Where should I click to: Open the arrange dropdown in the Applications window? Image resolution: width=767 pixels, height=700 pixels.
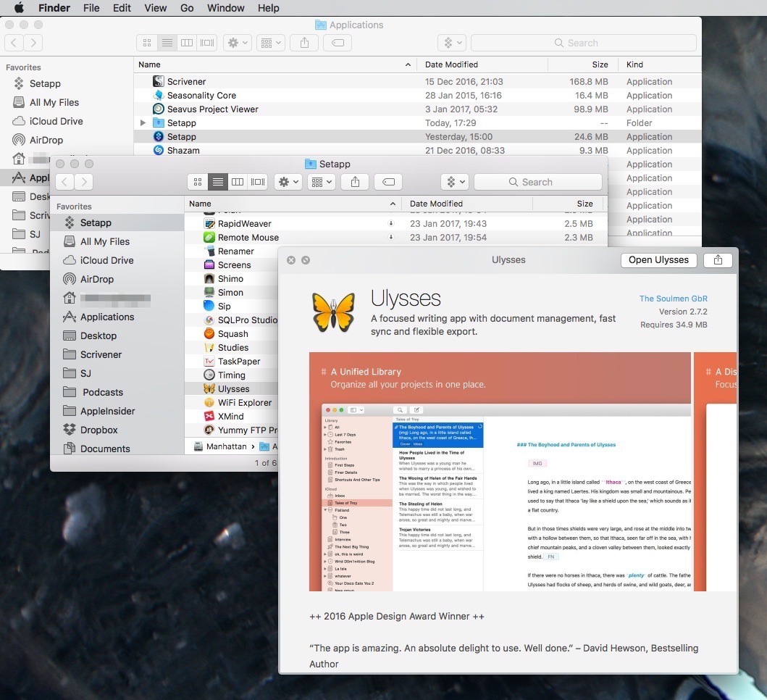270,43
